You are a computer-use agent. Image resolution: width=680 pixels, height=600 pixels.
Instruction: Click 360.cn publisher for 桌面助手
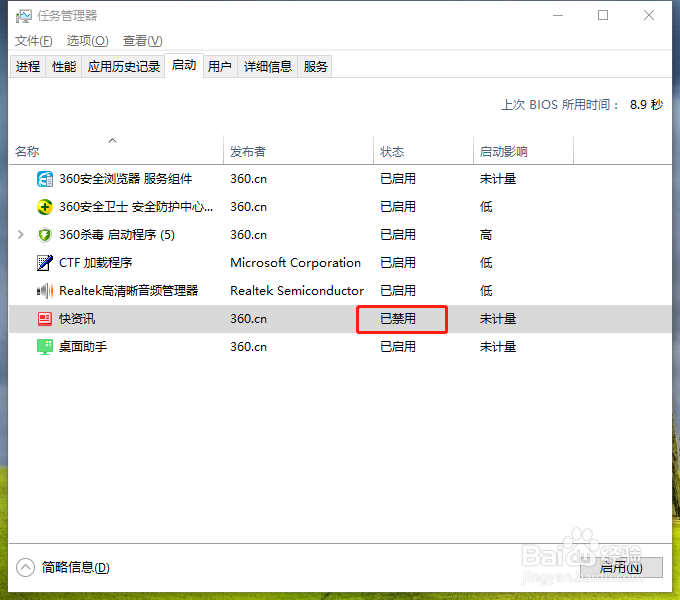click(x=248, y=346)
